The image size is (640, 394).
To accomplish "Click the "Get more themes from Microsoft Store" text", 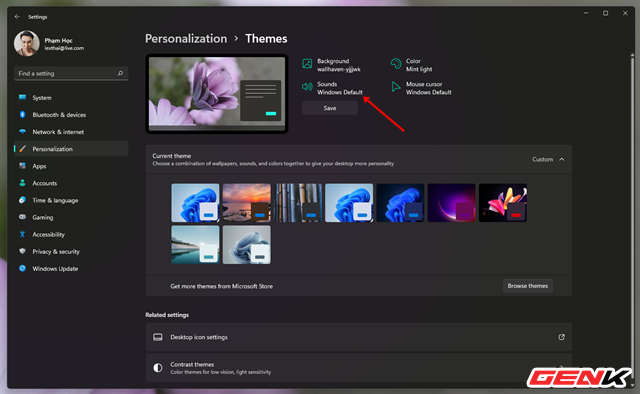I will point(222,286).
